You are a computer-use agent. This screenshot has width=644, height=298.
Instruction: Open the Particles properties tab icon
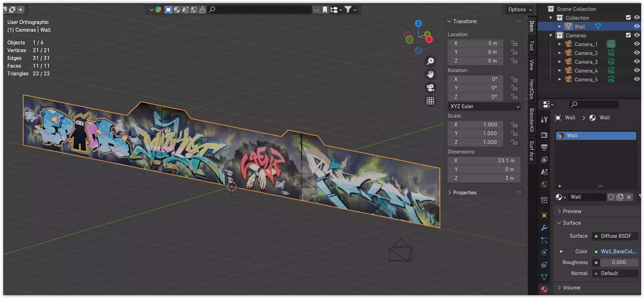pos(544,240)
